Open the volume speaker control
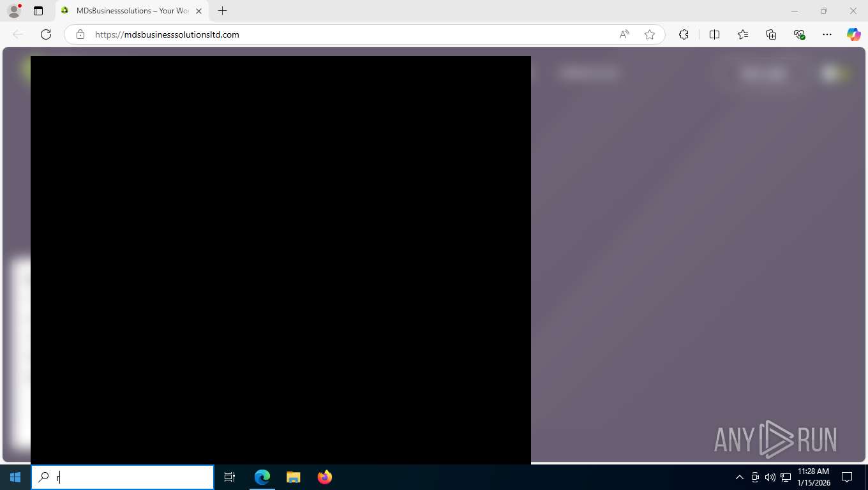Screen dimensions: 868x490 (770, 477)
